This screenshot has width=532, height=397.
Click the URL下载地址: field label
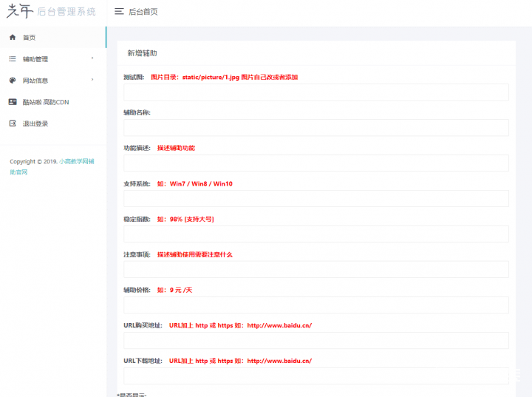point(143,361)
